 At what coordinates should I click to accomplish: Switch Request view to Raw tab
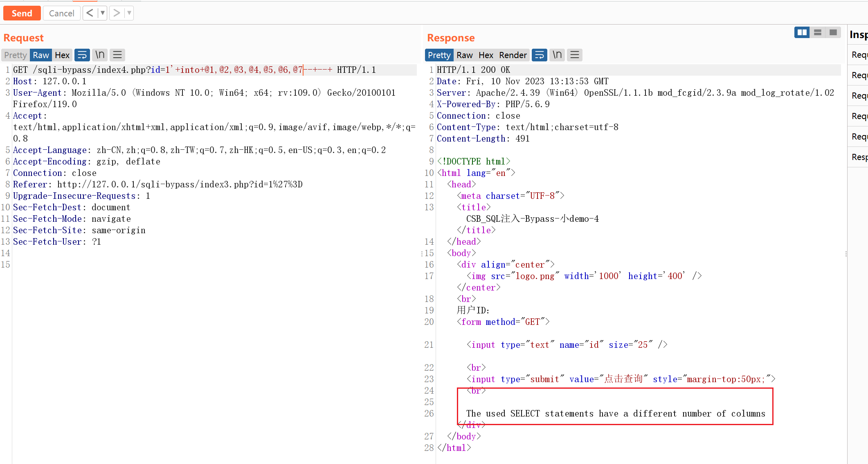(41, 55)
